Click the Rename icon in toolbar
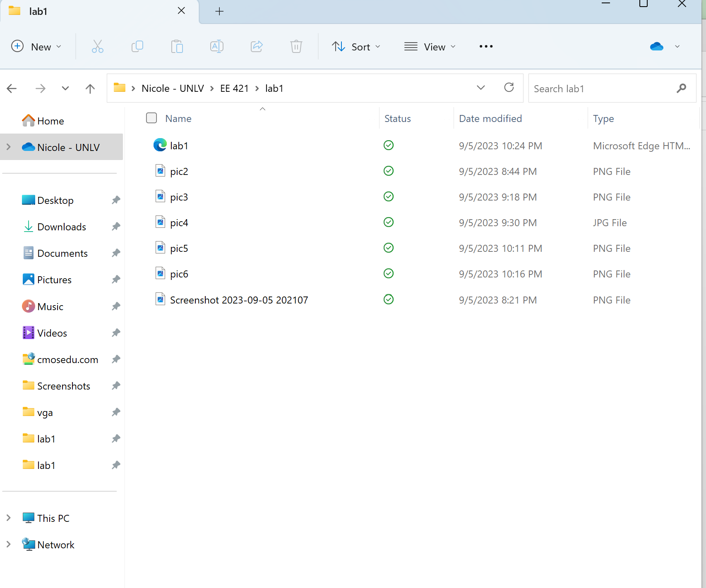The width and height of the screenshot is (706, 588). coord(216,46)
